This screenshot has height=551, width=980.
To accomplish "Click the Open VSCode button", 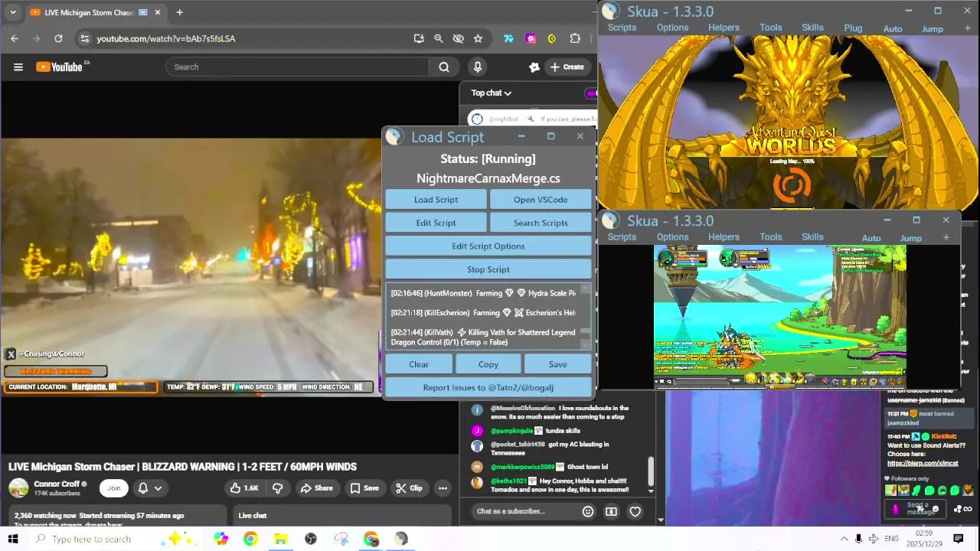I will click(541, 200).
